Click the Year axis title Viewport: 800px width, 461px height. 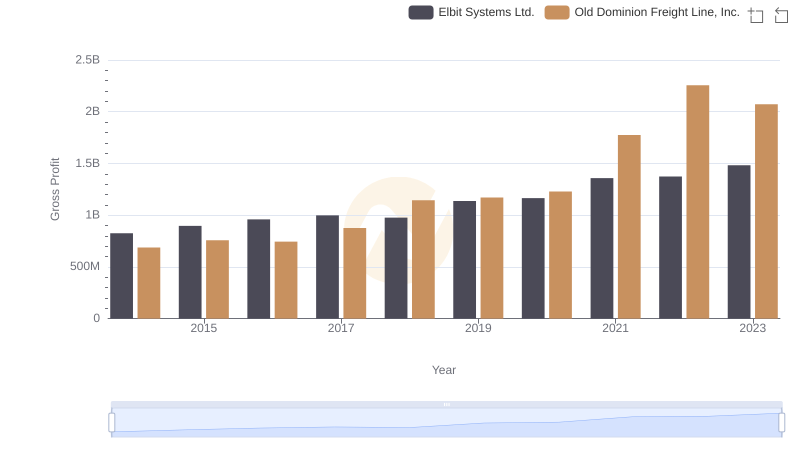444,370
